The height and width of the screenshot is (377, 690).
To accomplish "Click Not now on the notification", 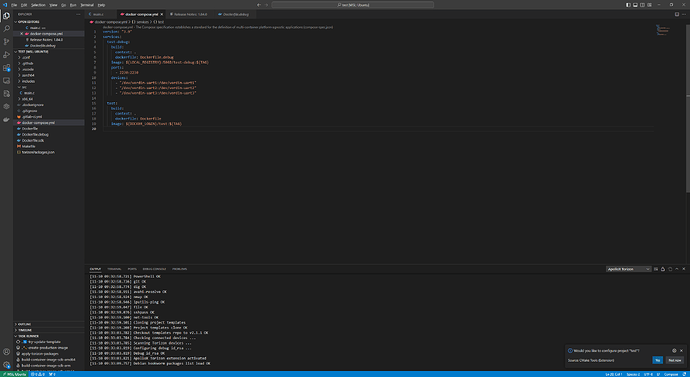I will pos(675,360).
